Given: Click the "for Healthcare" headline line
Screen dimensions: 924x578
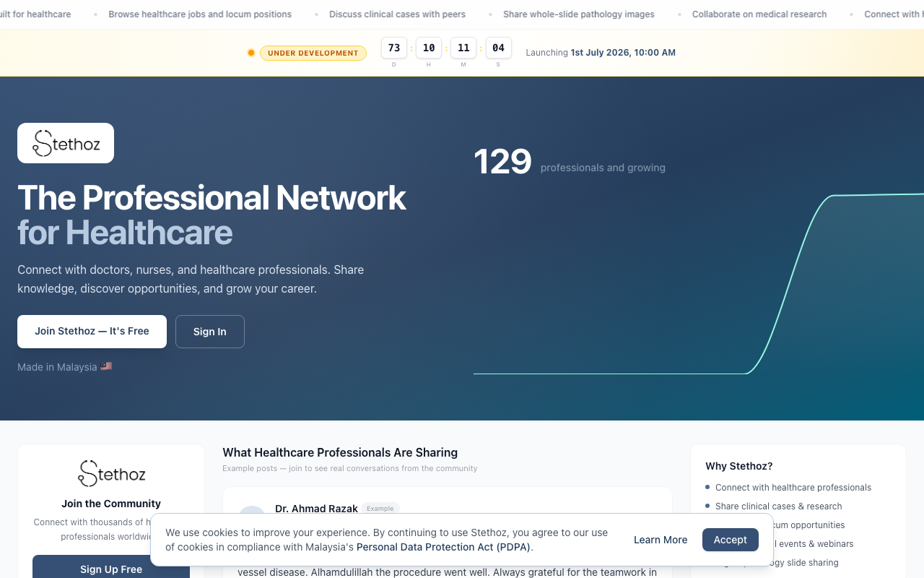Looking at the screenshot, I should [x=125, y=233].
